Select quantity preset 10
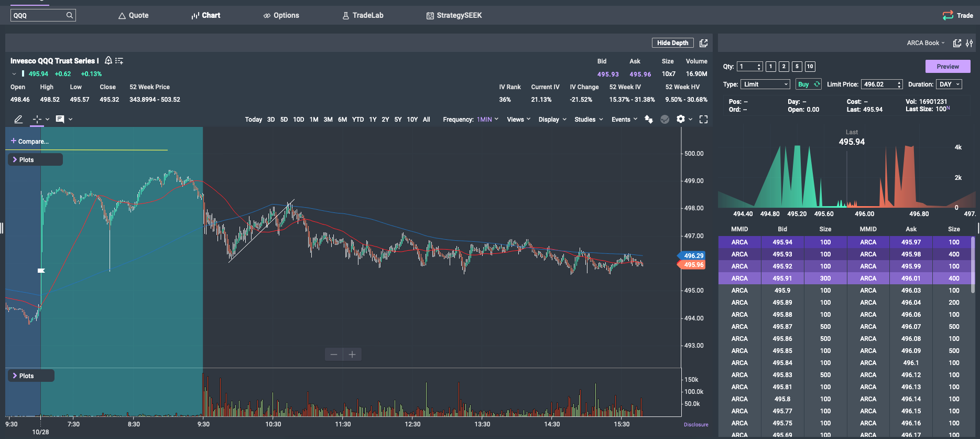980x439 pixels. coord(810,67)
